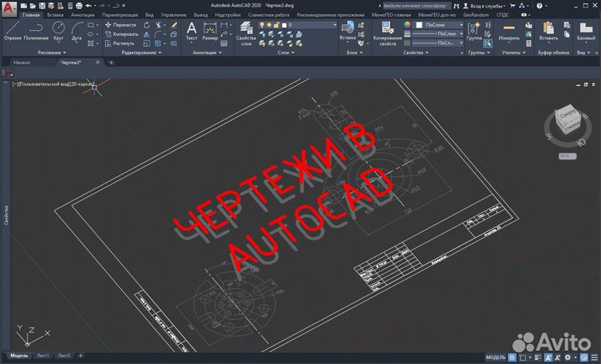Click the object color wheel icon

click(407, 24)
